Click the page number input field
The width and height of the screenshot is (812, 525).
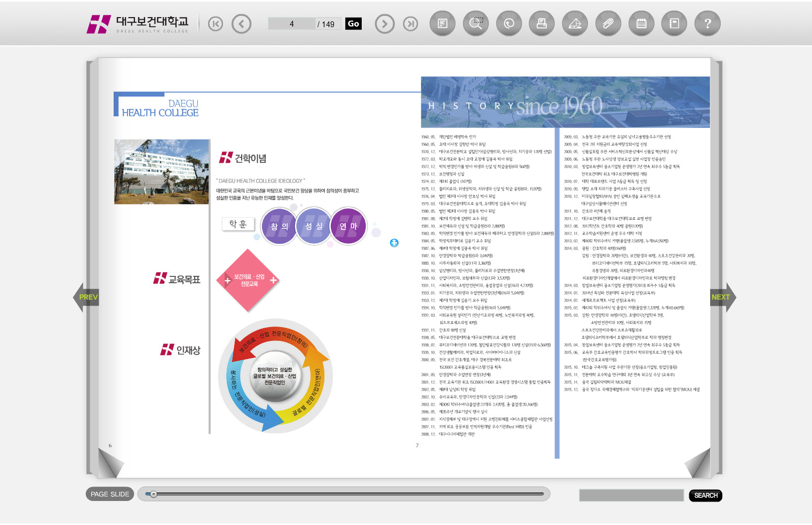(x=291, y=24)
